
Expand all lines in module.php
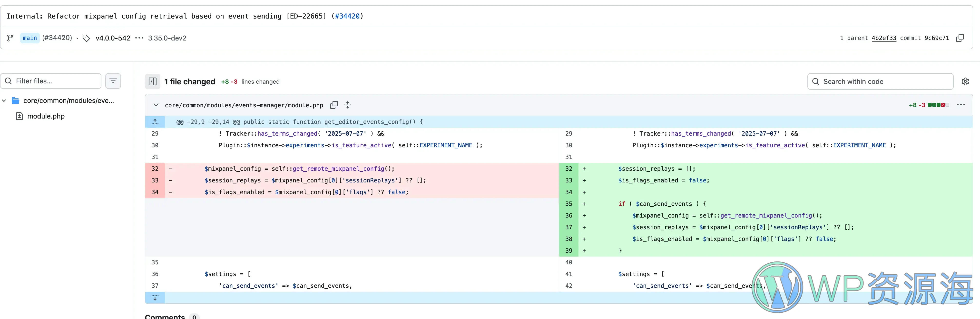click(348, 105)
